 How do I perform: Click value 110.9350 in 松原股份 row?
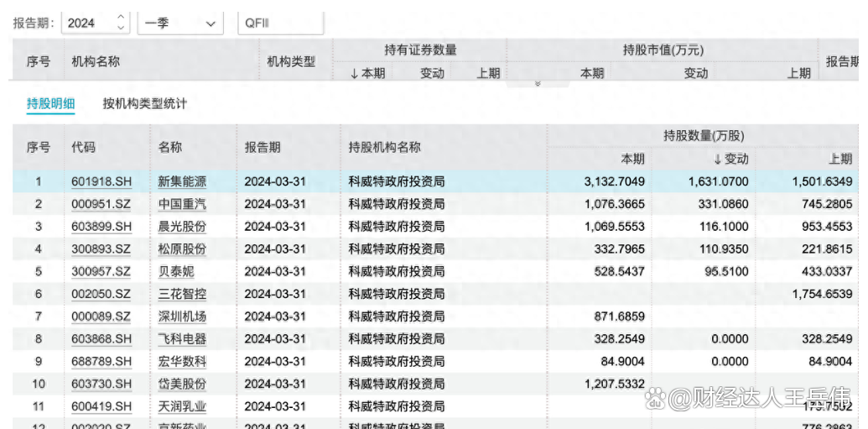(x=724, y=249)
